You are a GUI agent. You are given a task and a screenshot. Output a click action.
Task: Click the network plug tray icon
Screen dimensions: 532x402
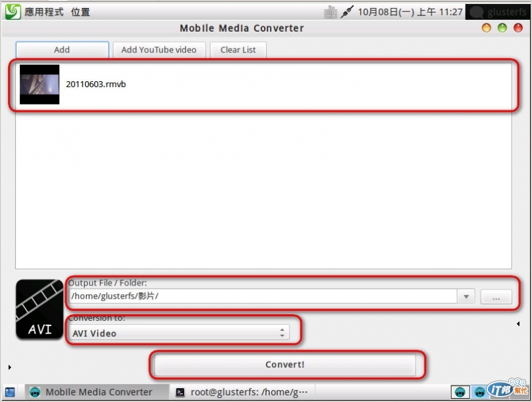click(346, 12)
